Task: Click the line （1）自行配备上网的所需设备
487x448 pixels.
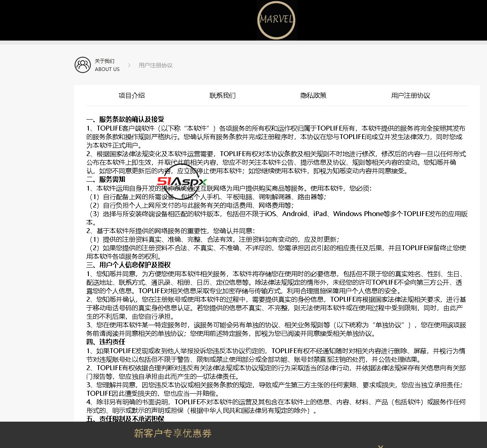Action: pos(206,197)
